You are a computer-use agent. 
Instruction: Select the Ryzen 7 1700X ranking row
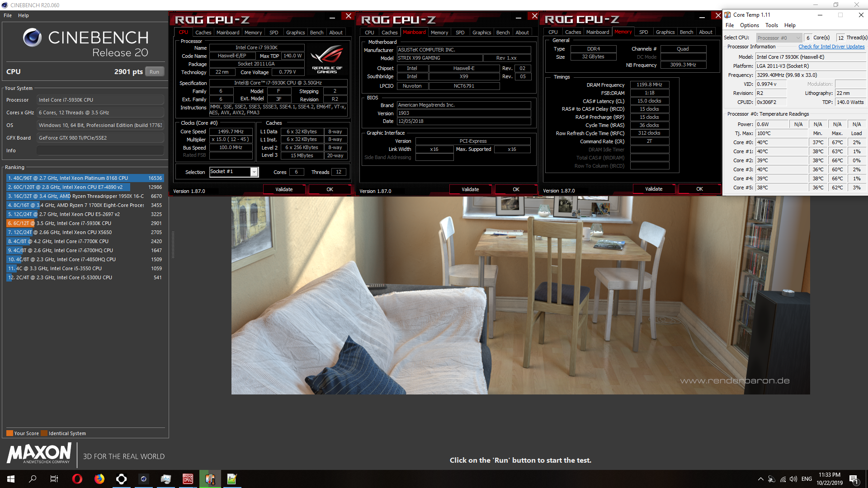85,205
